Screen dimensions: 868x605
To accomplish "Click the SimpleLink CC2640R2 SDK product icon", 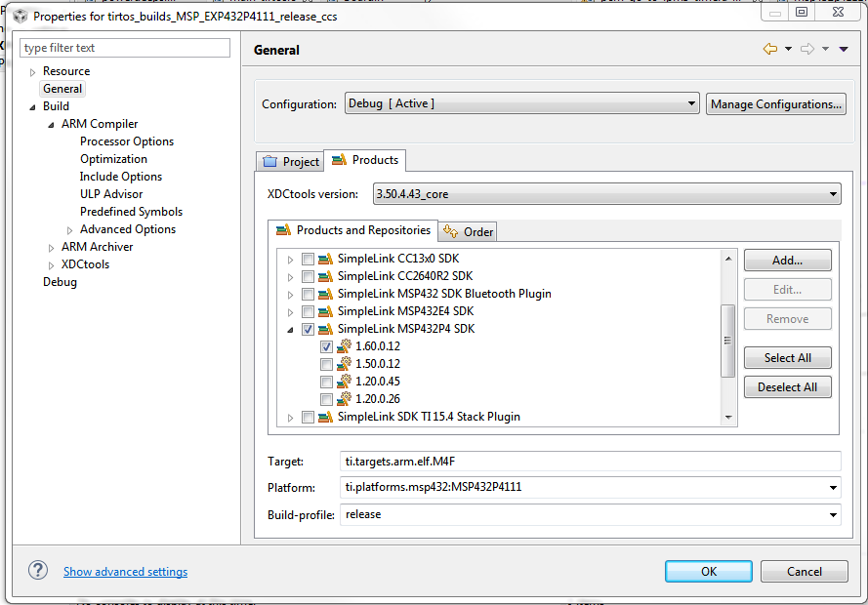I will click(325, 276).
